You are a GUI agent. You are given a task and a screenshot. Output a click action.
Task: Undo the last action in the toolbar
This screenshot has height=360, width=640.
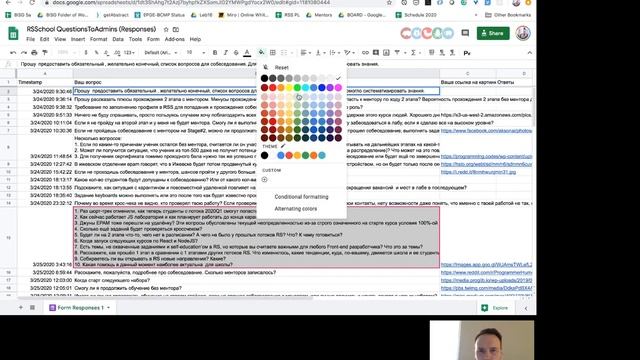pyautogui.click(x=13, y=53)
